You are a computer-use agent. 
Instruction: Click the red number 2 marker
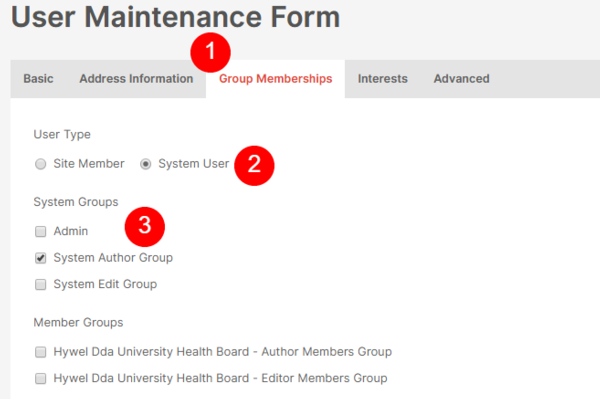point(254,165)
